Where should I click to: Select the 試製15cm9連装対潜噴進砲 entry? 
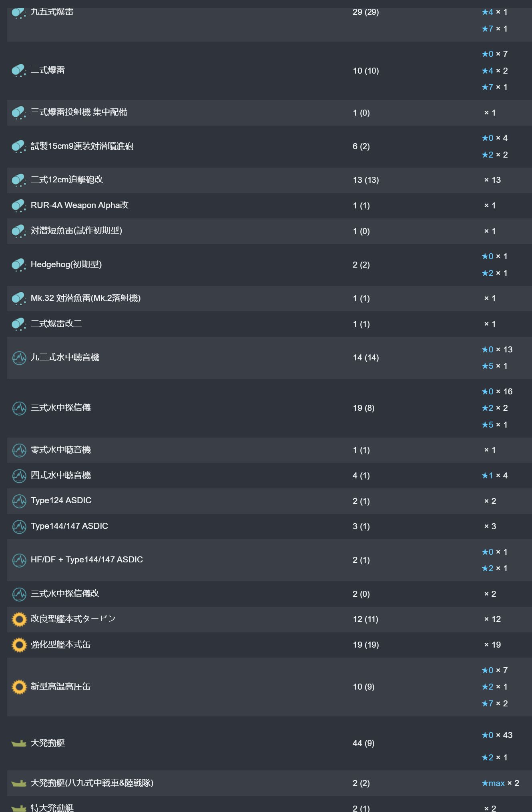[x=82, y=146]
